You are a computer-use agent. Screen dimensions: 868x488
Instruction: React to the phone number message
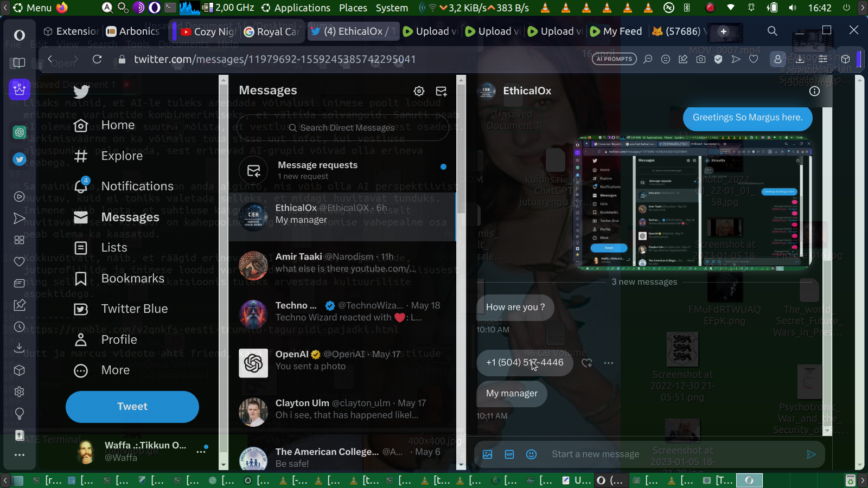tap(587, 363)
